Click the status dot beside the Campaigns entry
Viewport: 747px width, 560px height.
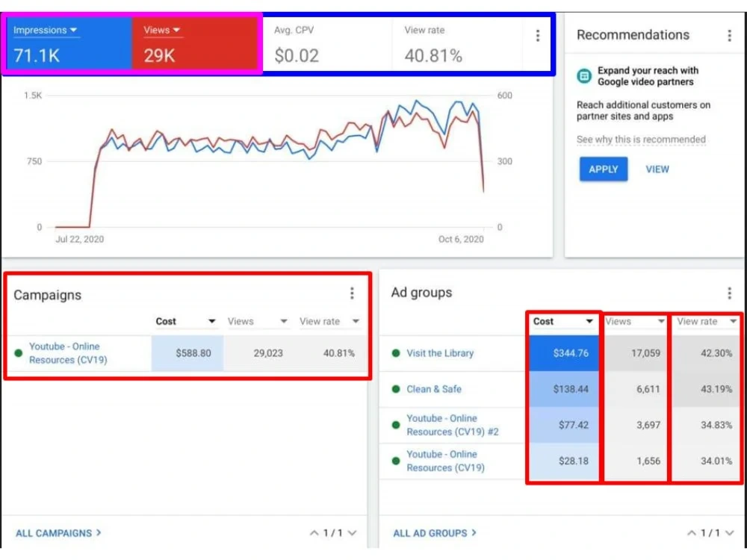coord(19,353)
